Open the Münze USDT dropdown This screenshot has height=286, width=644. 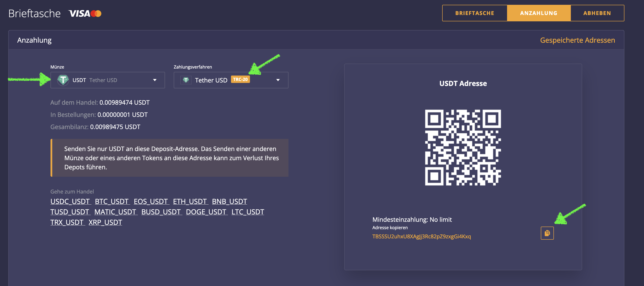click(108, 80)
